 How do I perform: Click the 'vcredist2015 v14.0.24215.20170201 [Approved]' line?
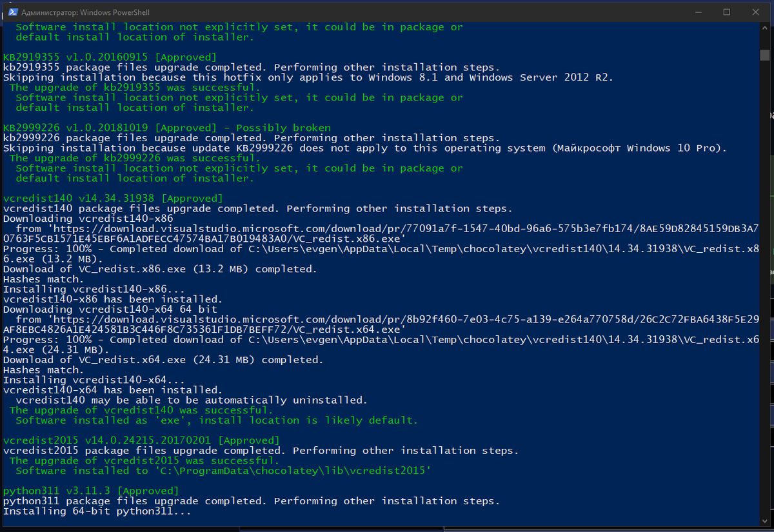tap(141, 440)
